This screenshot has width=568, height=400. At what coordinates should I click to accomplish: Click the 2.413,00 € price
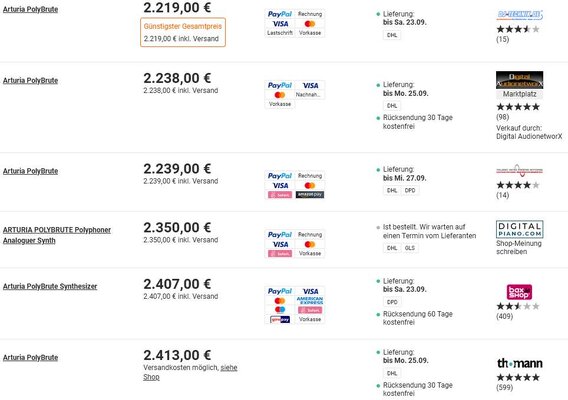point(177,355)
